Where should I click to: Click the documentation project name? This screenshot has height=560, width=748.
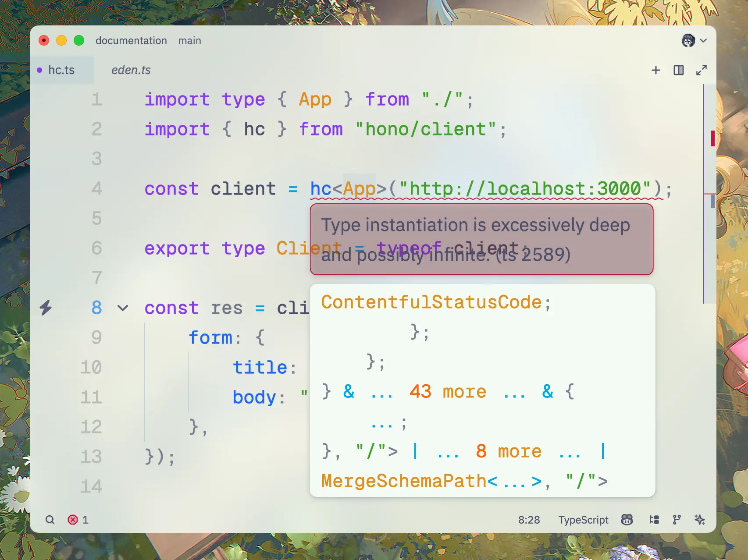131,41
